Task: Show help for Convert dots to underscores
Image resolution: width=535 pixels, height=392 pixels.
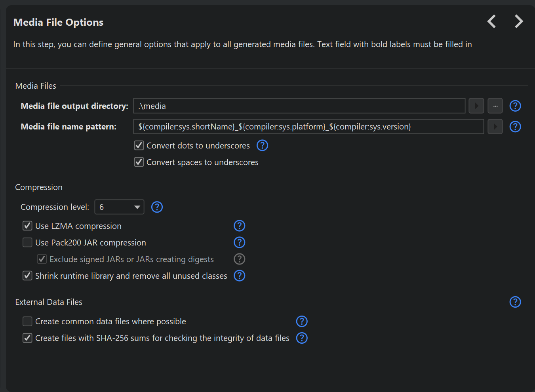Action: (x=262, y=146)
